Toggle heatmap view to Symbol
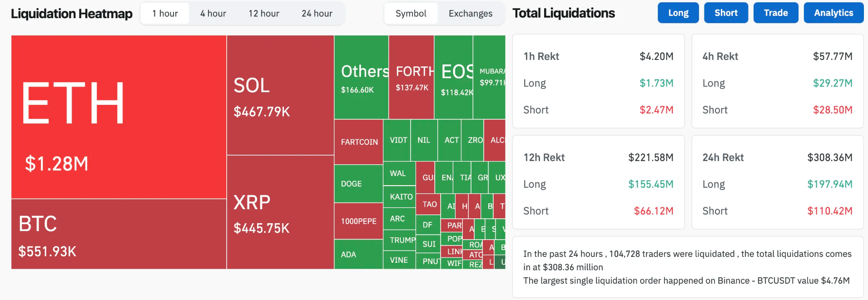 pos(411,14)
